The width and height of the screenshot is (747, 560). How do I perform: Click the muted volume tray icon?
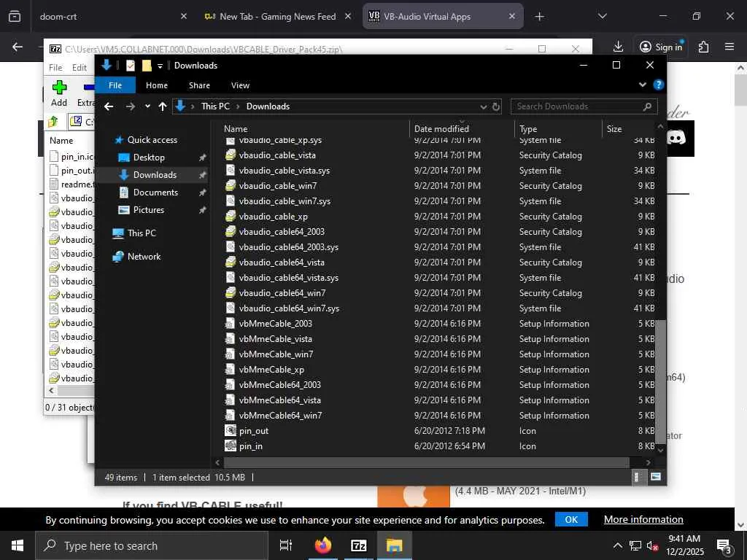pos(653,545)
